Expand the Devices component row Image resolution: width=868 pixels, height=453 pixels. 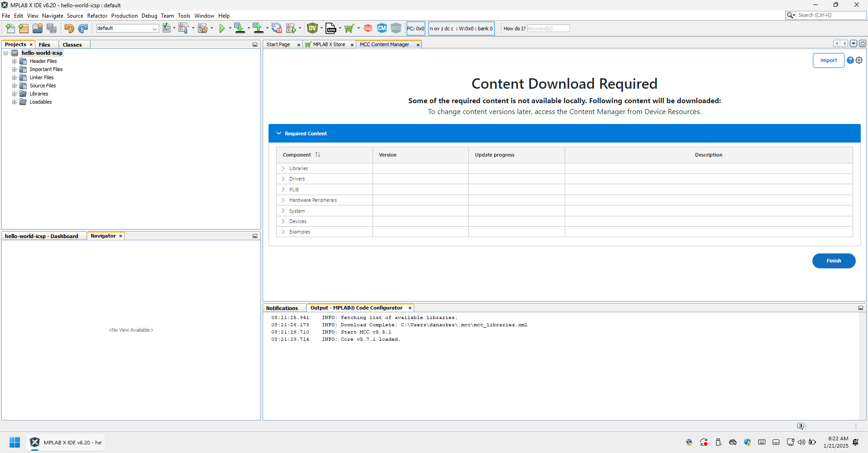[283, 221]
